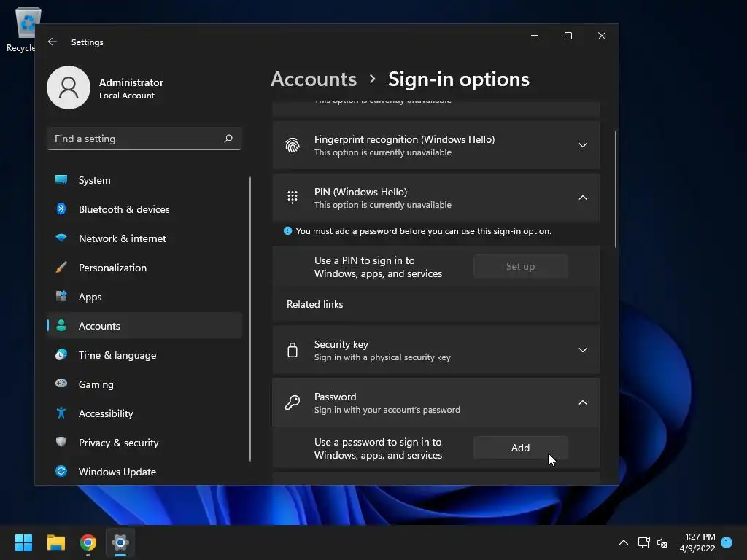The width and height of the screenshot is (747, 560).
Task: Click the Password key icon
Action: point(293,402)
